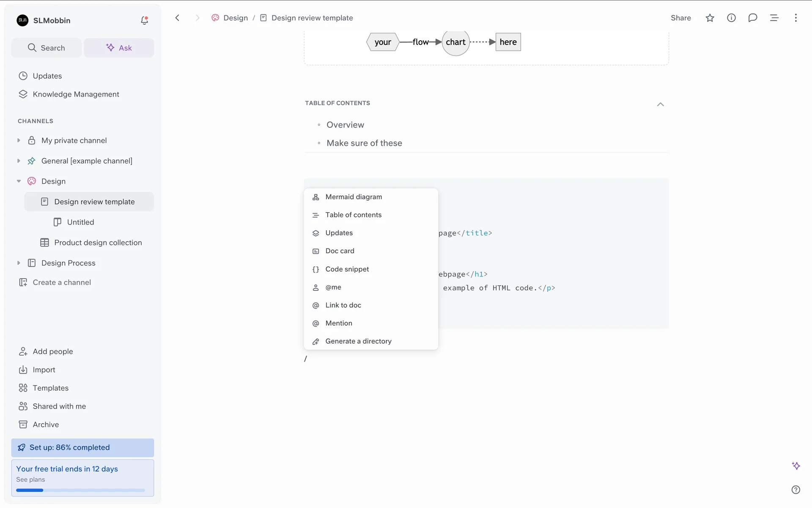Open the document outline icon
Viewport: 812px width, 508px height.
(x=774, y=18)
